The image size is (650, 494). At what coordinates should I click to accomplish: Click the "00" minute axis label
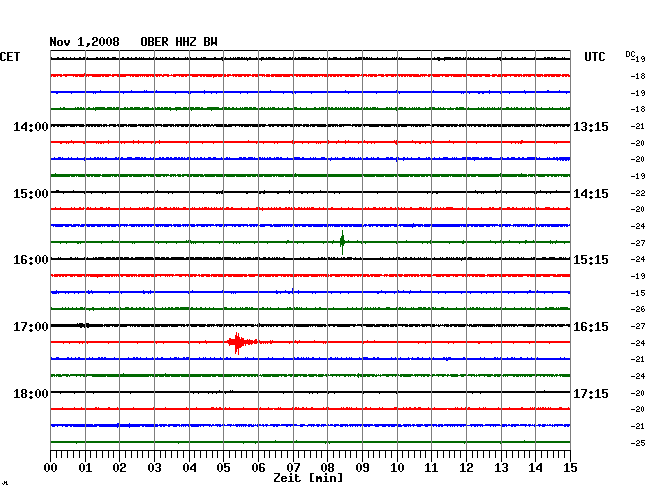(51, 468)
